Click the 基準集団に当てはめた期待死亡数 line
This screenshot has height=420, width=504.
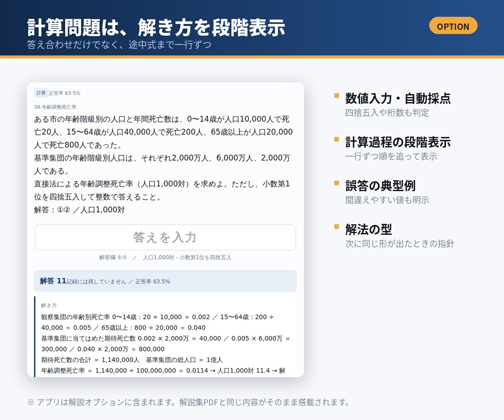[166, 344]
